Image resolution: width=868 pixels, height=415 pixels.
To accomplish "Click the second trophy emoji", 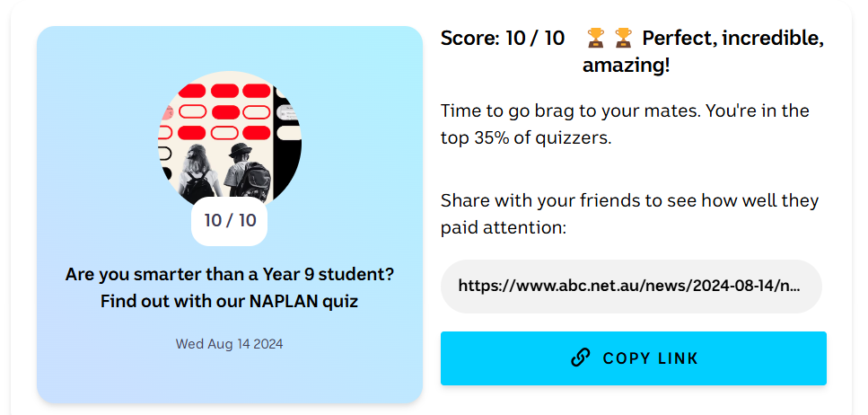I will coord(624,38).
